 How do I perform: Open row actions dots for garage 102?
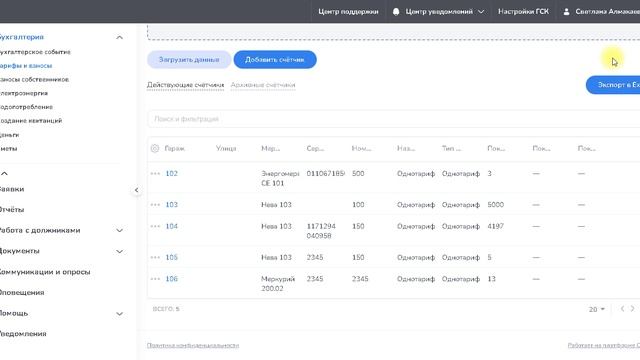pos(155,173)
